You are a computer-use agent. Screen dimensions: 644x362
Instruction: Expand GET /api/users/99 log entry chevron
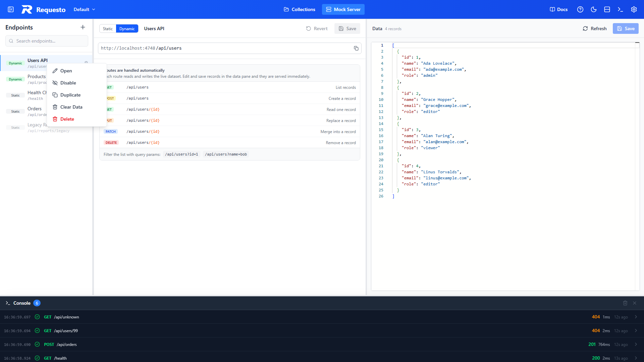point(636,330)
